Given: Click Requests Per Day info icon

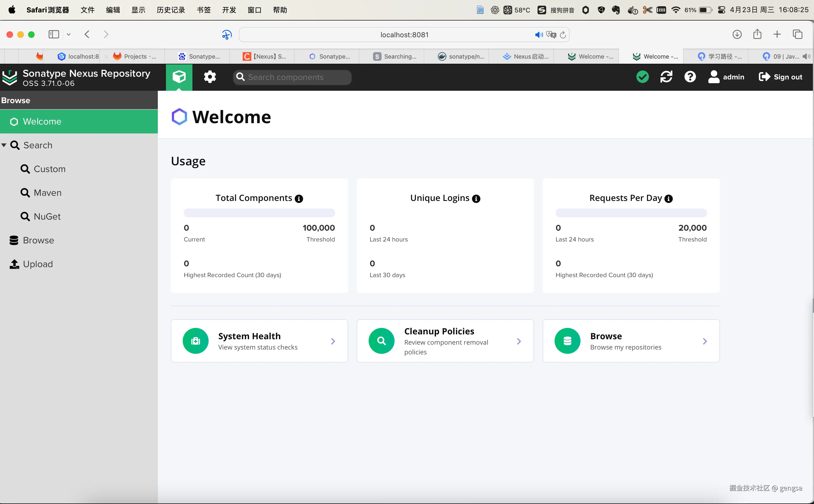Looking at the screenshot, I should [669, 199].
